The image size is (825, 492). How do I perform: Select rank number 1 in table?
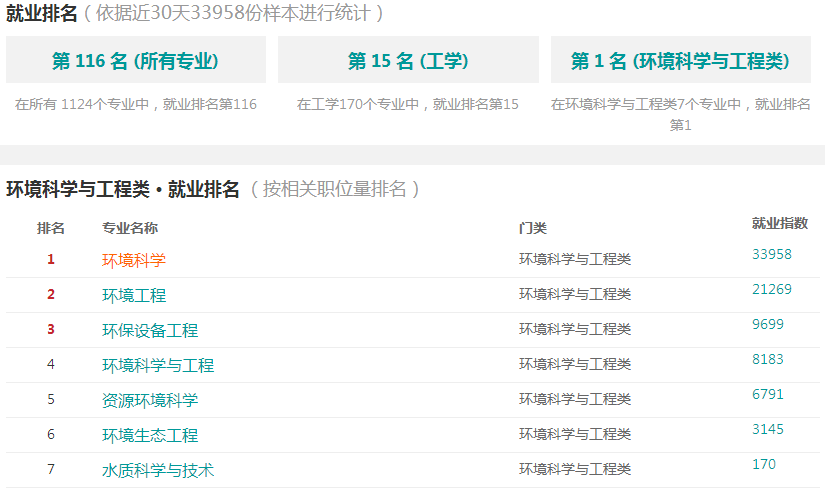[x=51, y=259]
